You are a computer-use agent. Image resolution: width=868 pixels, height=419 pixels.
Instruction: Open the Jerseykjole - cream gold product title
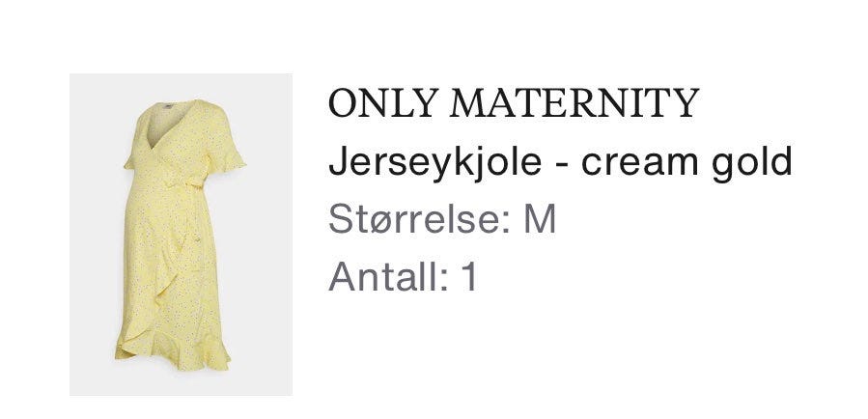coord(560,162)
